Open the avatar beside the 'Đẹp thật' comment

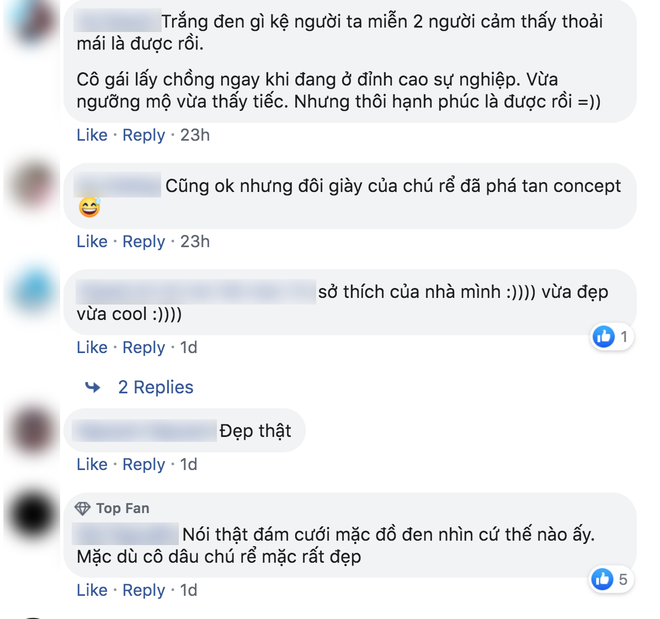(x=33, y=429)
